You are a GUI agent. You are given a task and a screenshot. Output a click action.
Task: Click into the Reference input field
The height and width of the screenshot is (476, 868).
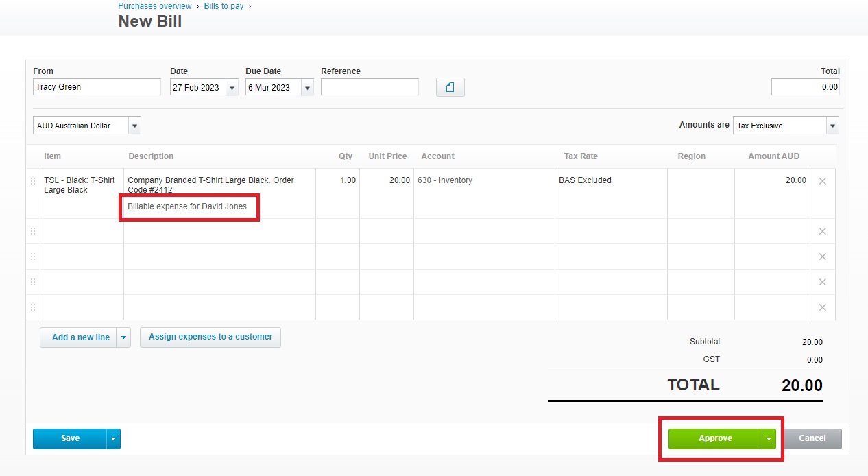370,87
